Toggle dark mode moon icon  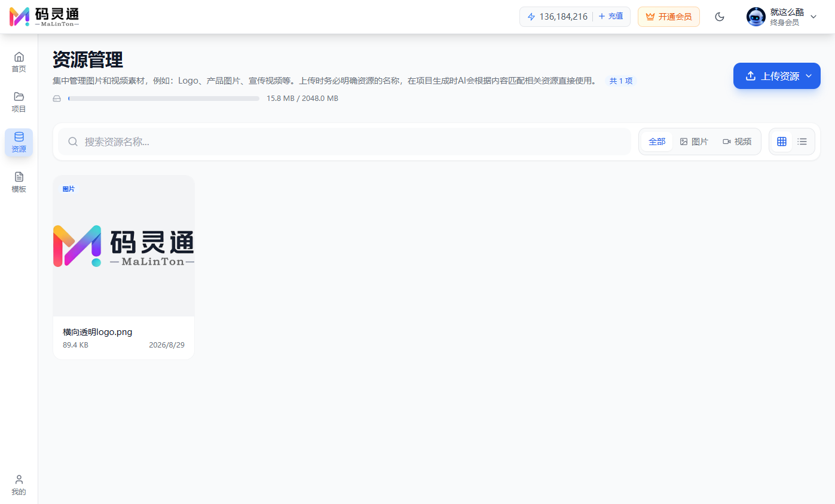click(720, 17)
